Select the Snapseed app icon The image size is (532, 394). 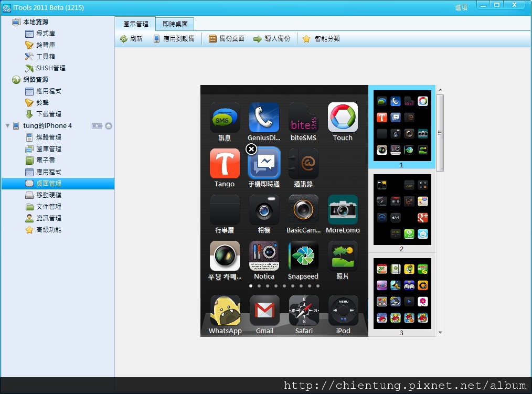303,256
